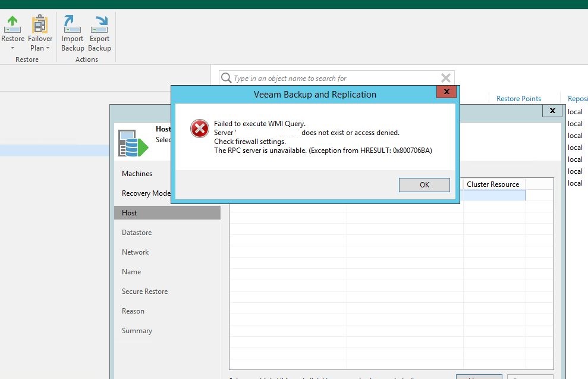Select the Datastore wizard step
Viewport: 588px width, 379px height.
click(x=137, y=233)
